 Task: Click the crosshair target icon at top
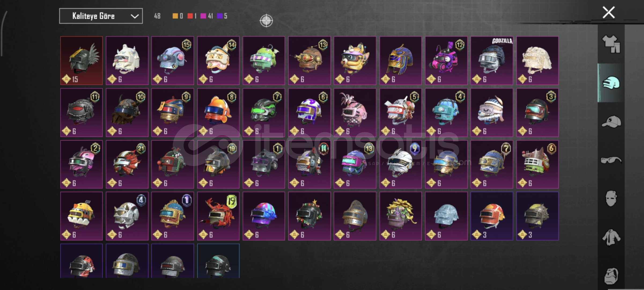[x=266, y=21]
